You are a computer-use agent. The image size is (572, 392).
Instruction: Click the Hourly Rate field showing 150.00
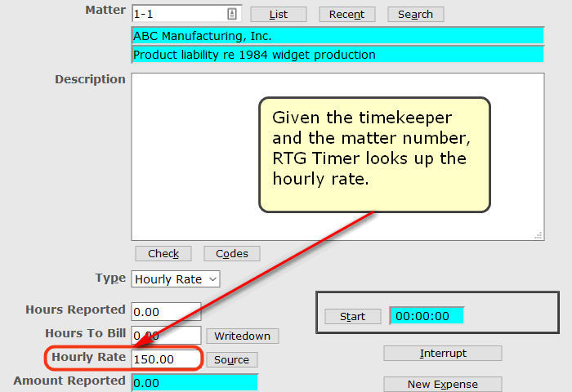click(166, 359)
